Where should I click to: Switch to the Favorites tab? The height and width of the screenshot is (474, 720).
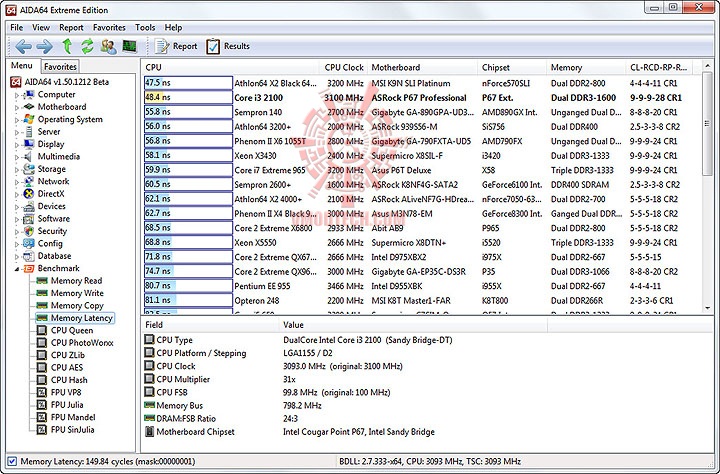[x=60, y=67]
